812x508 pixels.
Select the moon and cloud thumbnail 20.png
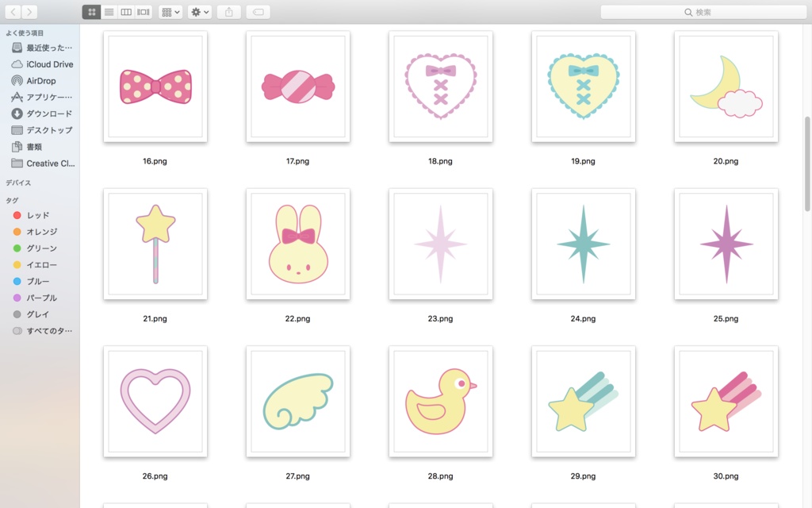(x=726, y=87)
